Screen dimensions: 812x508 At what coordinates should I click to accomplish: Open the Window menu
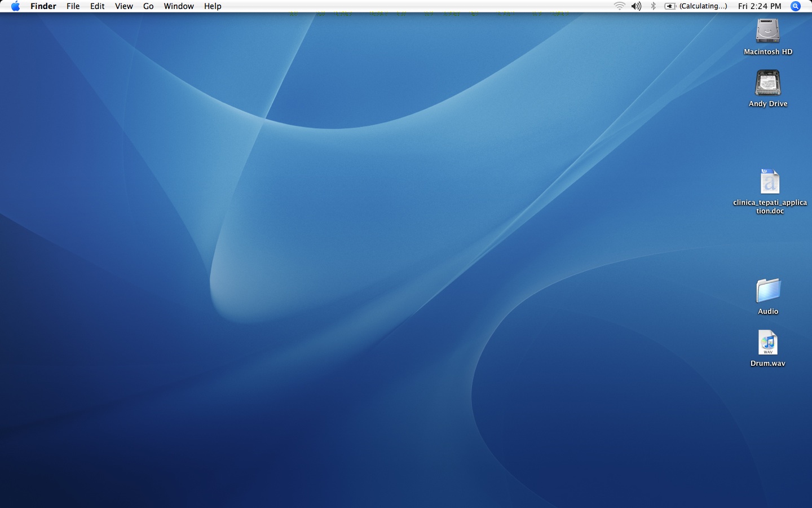(x=179, y=6)
